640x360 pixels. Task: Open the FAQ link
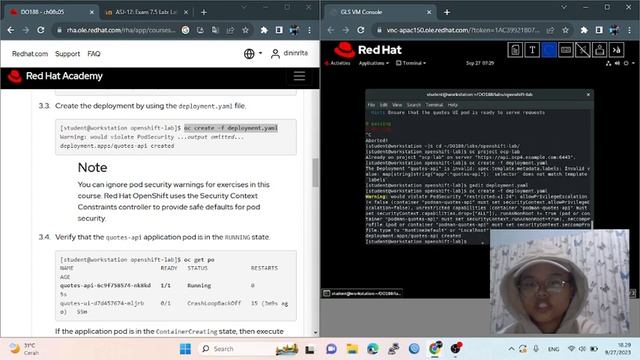(93, 53)
